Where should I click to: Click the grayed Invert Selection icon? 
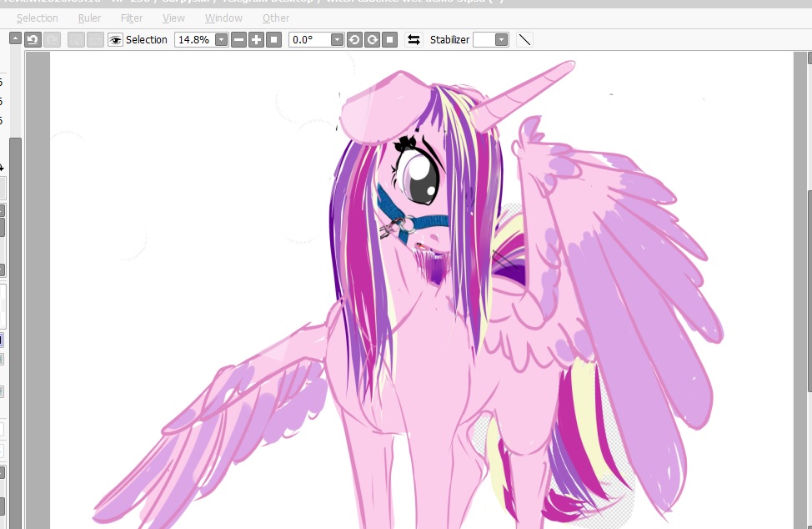click(x=95, y=40)
